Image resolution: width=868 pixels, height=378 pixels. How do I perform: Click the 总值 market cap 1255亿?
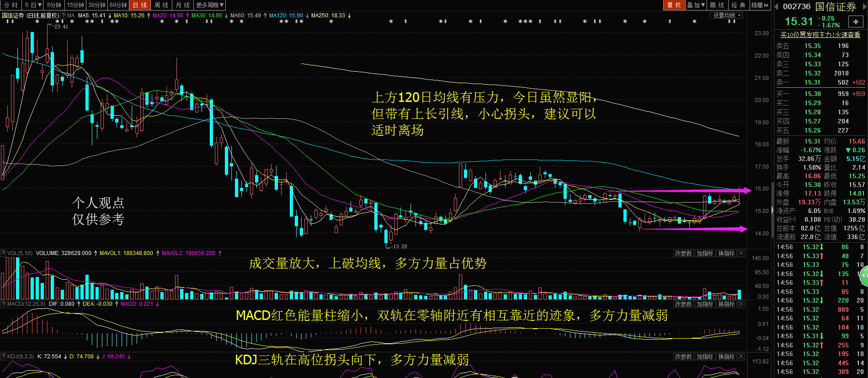(x=854, y=228)
